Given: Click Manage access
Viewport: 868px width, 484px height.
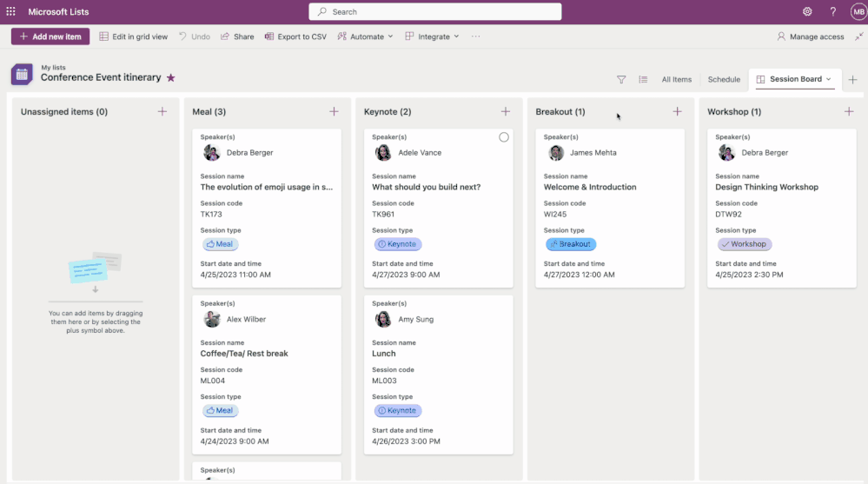Looking at the screenshot, I should [x=811, y=36].
